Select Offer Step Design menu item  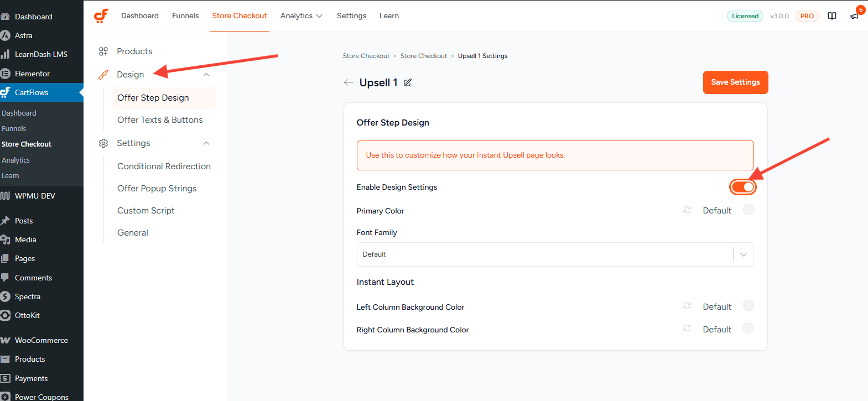(164, 98)
